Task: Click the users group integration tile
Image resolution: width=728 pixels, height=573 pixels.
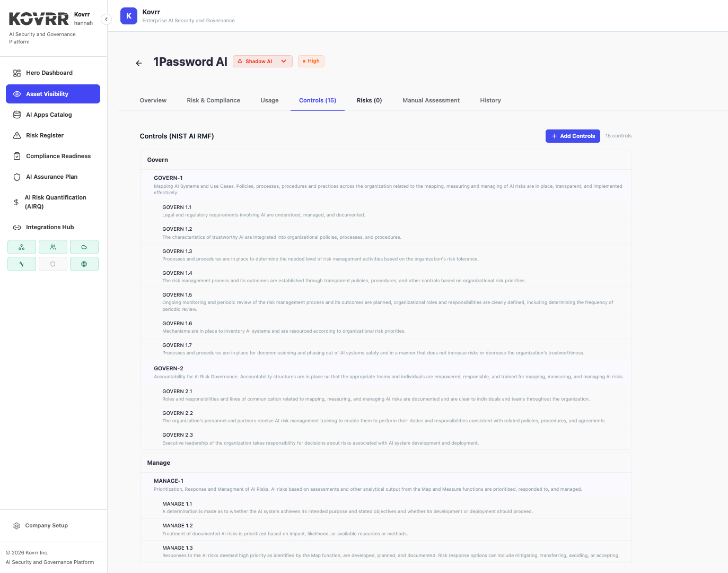Action: [53, 247]
